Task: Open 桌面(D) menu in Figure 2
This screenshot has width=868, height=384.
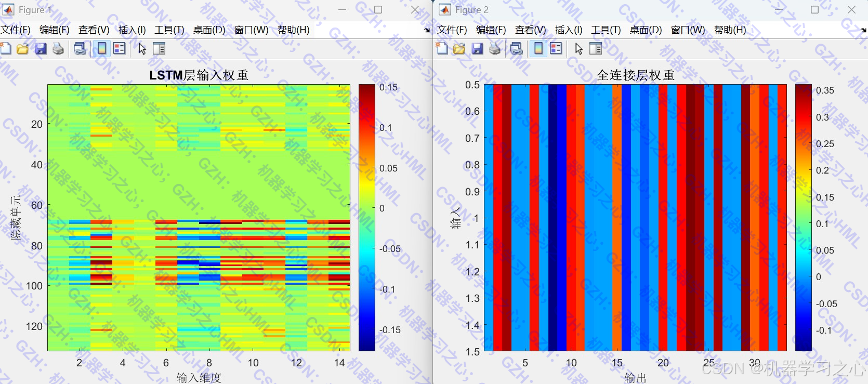Action: pos(646,30)
